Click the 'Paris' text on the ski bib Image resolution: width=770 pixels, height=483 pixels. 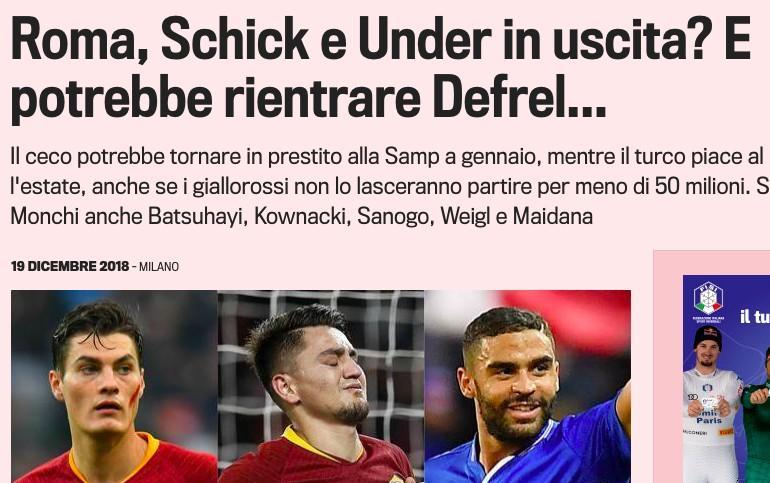click(709, 420)
